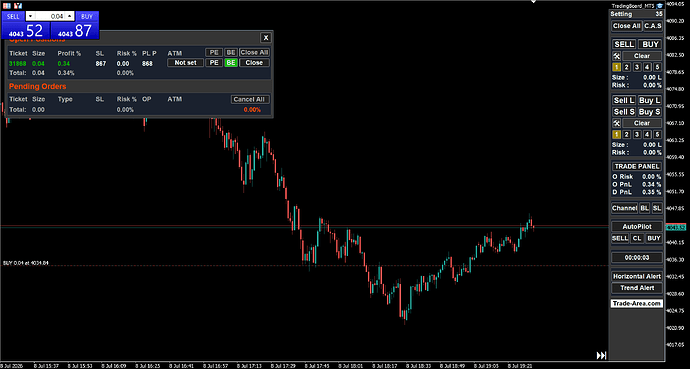Toggle the green BE button for ticket 31868
Screen dimensions: 690x369
point(231,63)
